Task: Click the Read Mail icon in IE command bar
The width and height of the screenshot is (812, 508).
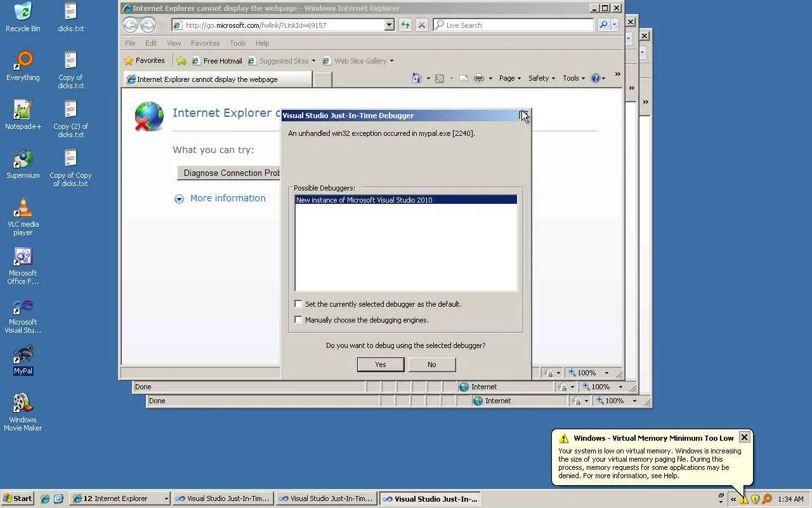Action: tap(464, 78)
